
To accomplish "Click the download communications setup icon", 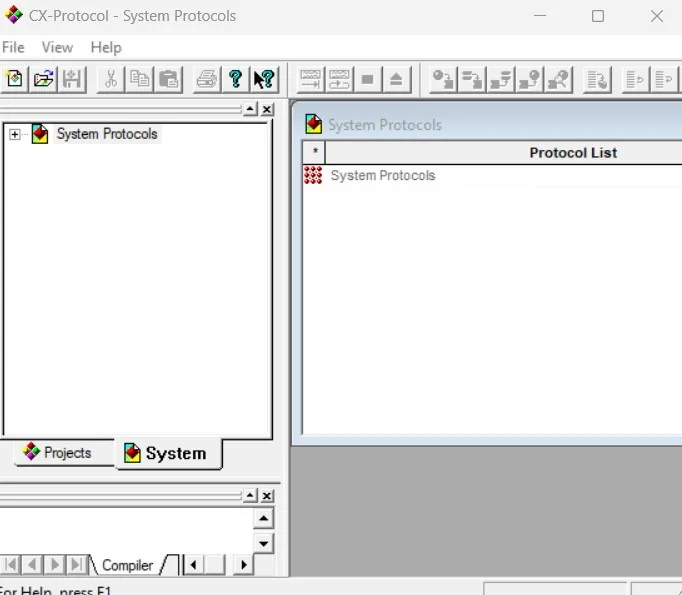I will (x=597, y=80).
